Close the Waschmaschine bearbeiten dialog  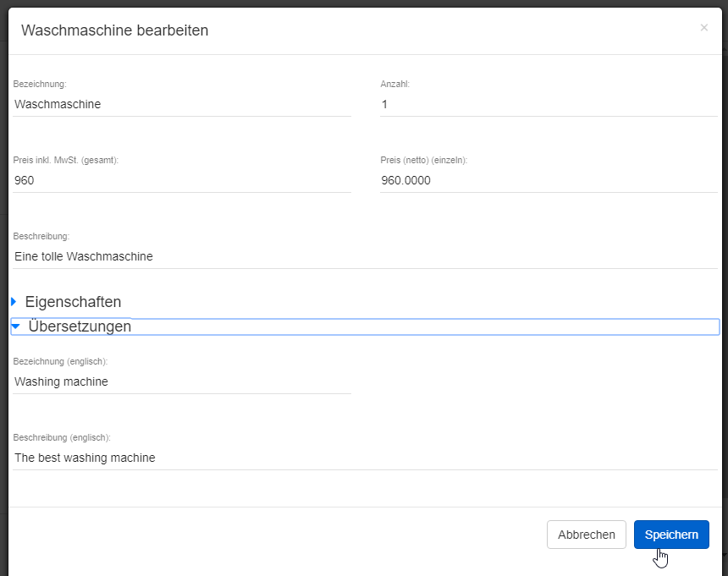pyautogui.click(x=703, y=28)
